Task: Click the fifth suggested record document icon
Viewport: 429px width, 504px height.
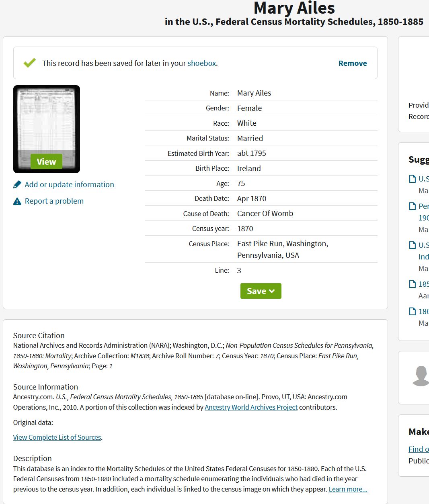Action: (x=412, y=312)
